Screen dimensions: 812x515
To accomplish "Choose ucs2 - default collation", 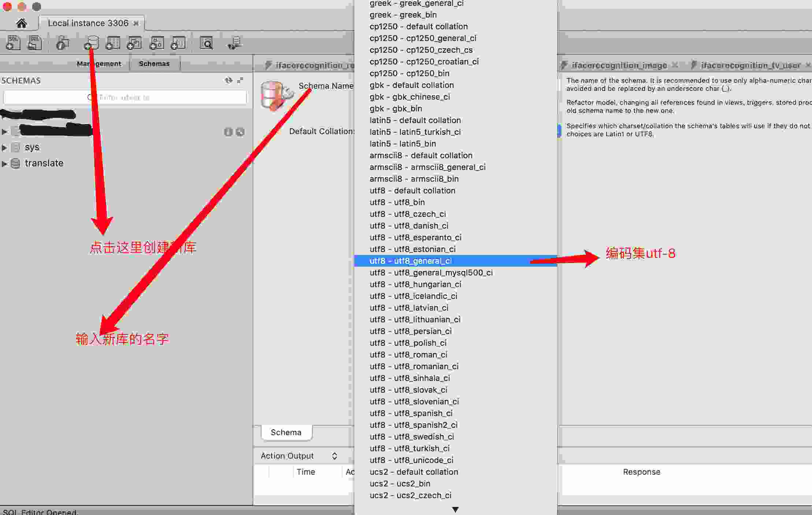I will (456, 472).
